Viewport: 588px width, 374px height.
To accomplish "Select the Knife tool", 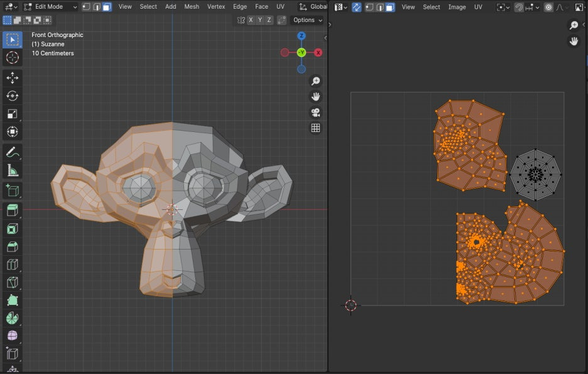I will (13, 282).
